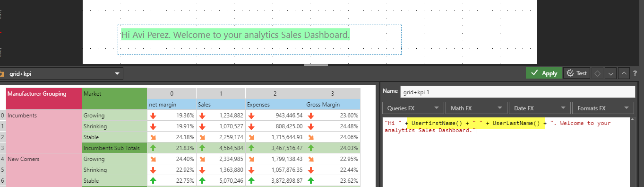Click the red down arrow for Incumbents Growing Sales

click(202, 116)
